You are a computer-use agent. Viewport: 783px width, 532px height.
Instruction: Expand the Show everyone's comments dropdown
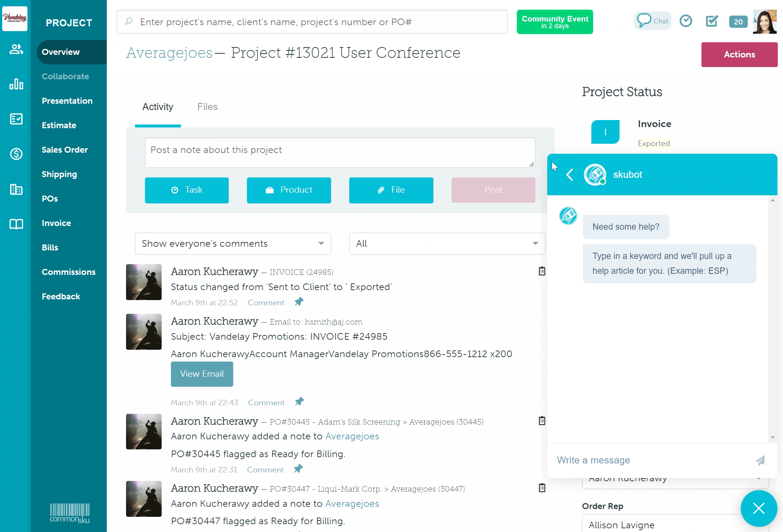tap(233, 243)
